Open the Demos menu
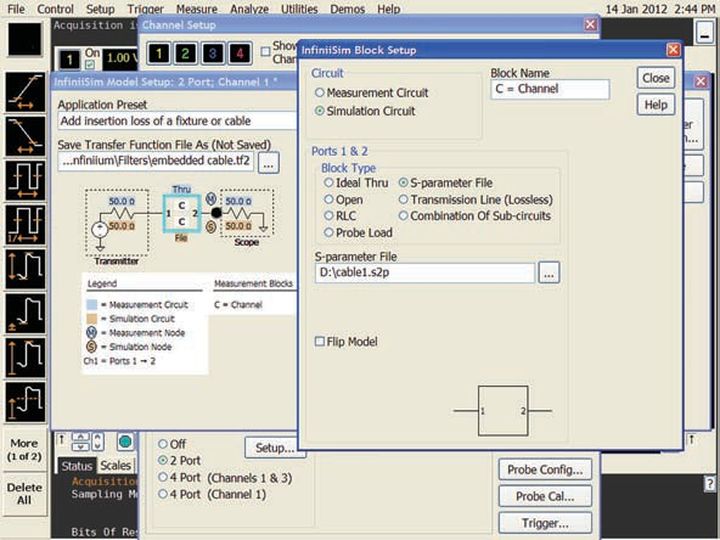 (x=348, y=9)
